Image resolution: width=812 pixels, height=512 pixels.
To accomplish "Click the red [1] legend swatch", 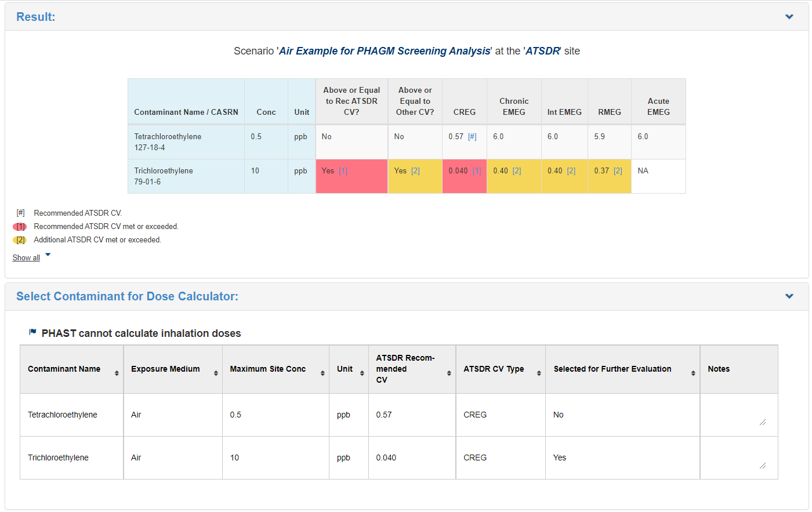I will tap(20, 227).
